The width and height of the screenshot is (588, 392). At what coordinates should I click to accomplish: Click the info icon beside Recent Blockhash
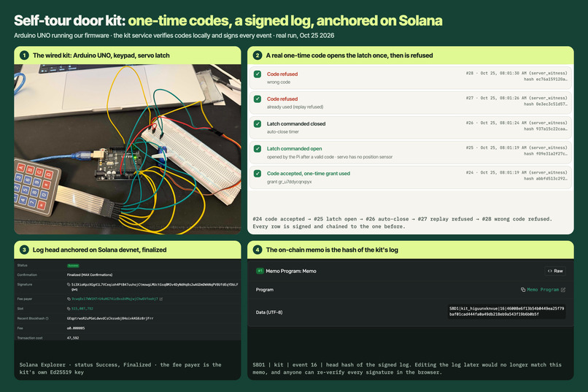click(47, 318)
